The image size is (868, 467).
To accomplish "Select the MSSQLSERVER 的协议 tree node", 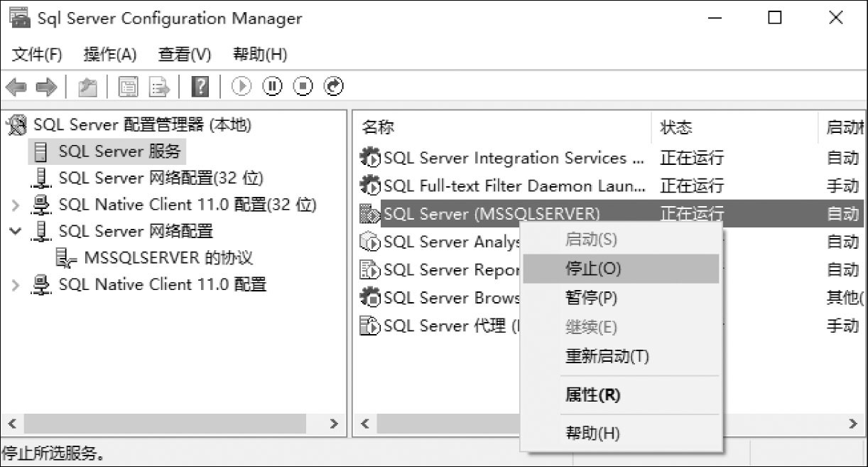I will 168,258.
